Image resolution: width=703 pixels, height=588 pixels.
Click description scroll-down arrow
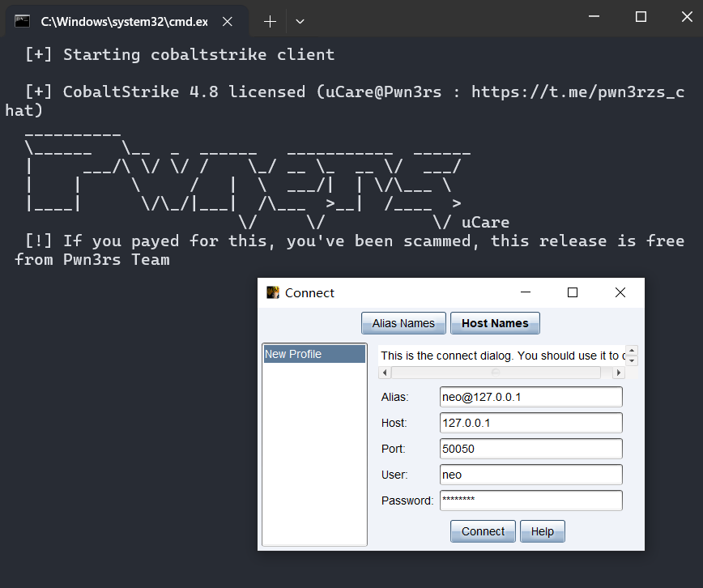click(632, 360)
